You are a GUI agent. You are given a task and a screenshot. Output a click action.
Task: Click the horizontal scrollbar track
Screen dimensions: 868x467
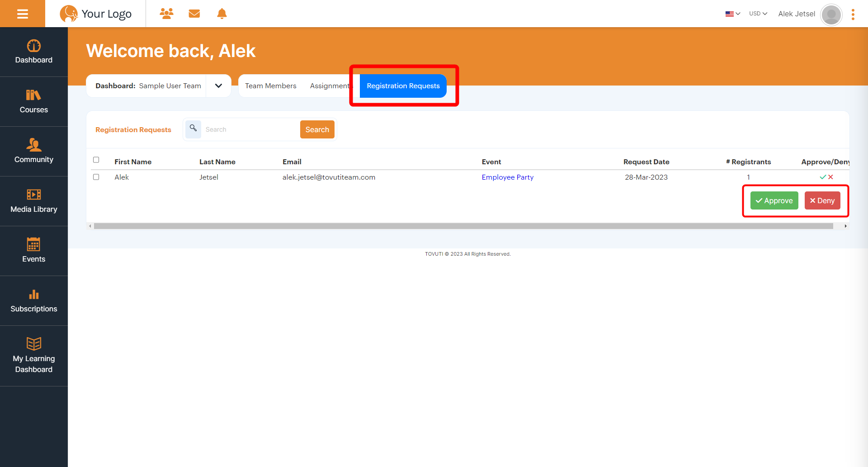click(463, 226)
